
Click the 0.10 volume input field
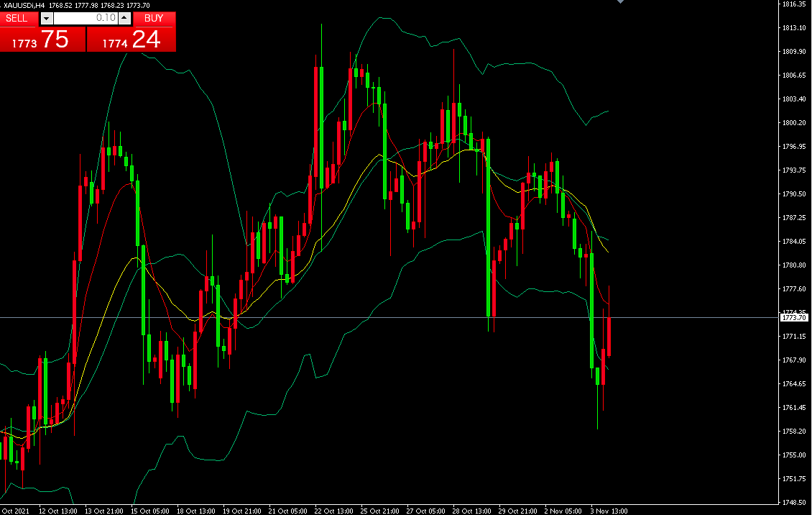coord(86,18)
